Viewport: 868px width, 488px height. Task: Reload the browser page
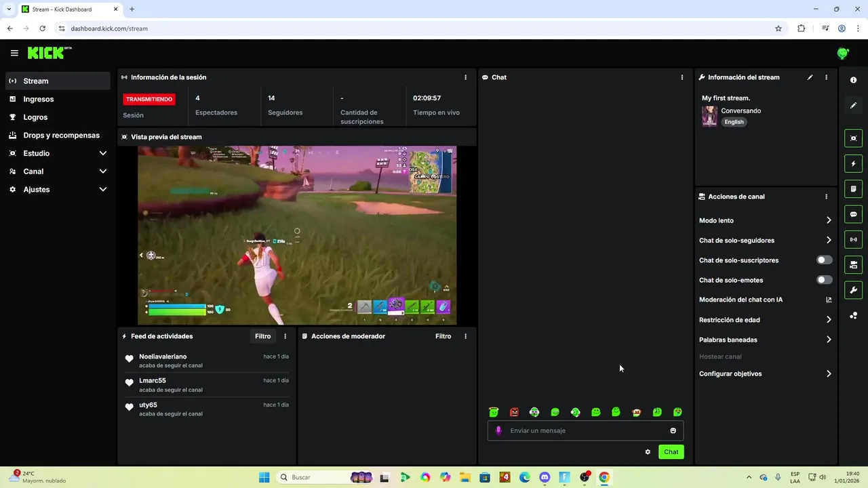tap(42, 28)
